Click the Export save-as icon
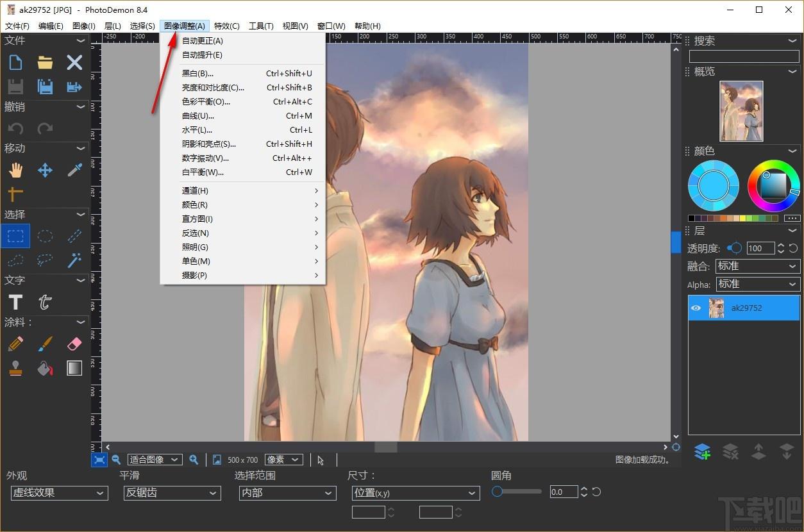 tap(74, 87)
